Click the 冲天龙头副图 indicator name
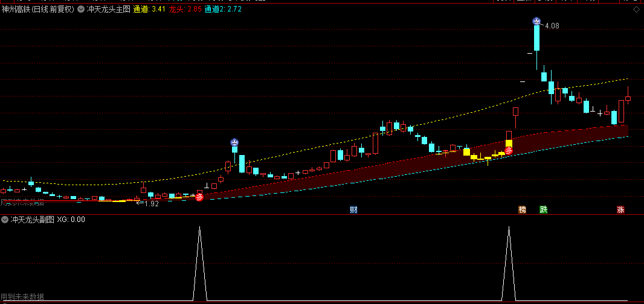Viewport: 644px width, 304px height. (32, 220)
